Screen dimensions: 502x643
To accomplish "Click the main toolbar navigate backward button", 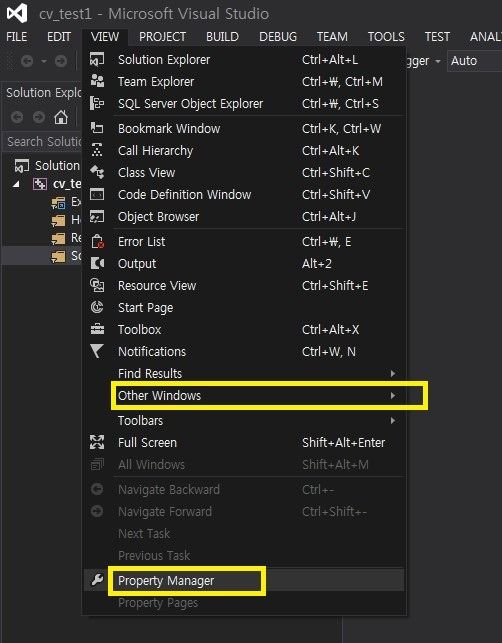I will click(27, 62).
